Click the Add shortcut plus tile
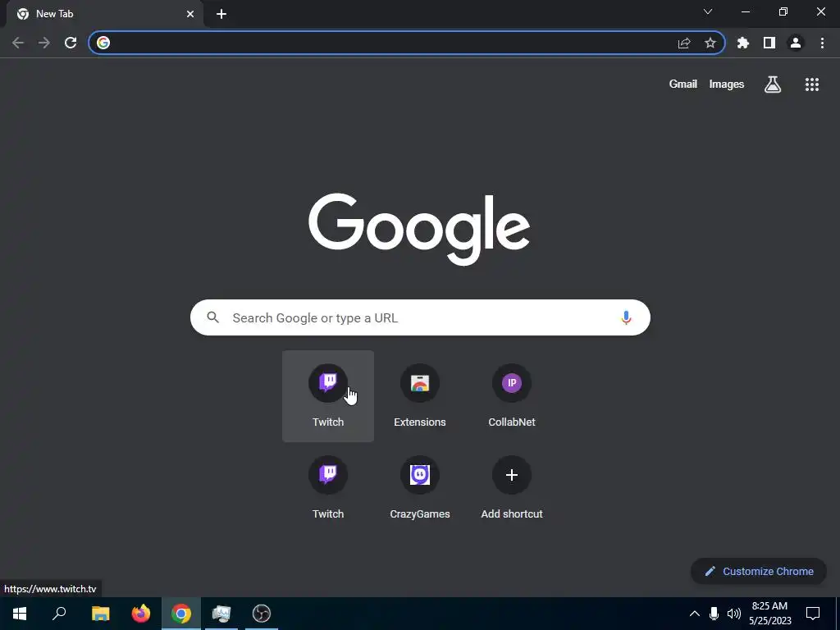This screenshot has height=630, width=840. [x=512, y=488]
